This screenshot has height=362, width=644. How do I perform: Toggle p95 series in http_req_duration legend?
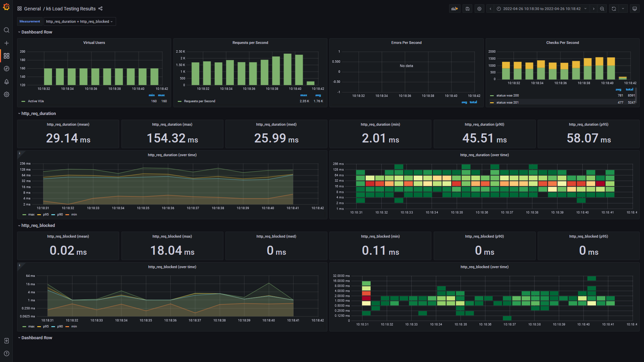[x=46, y=215]
